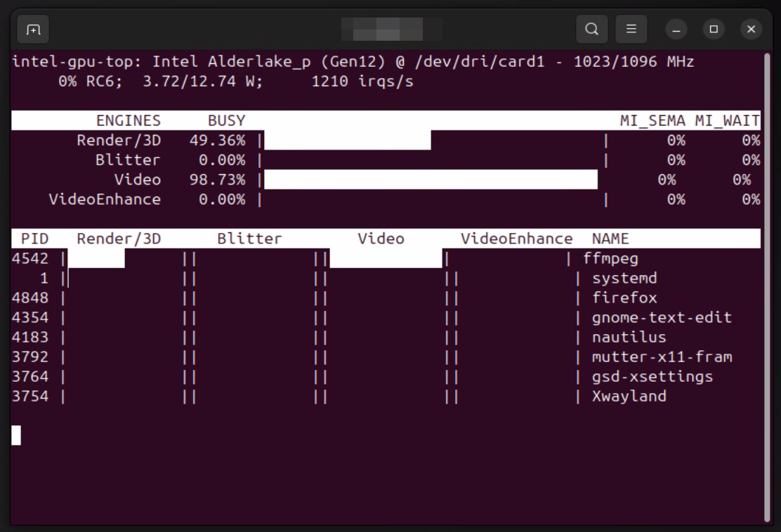This screenshot has width=781, height=532.
Task: Maximize the terminal window
Action: point(714,29)
